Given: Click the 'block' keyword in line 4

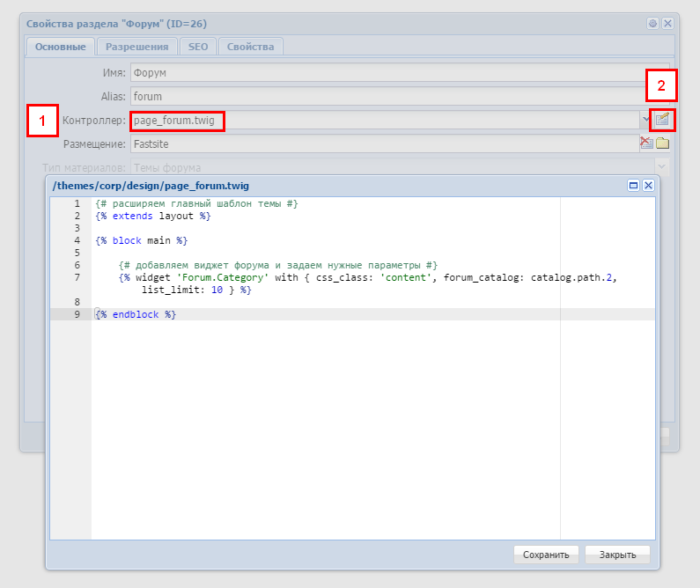Looking at the screenshot, I should pos(127,240).
